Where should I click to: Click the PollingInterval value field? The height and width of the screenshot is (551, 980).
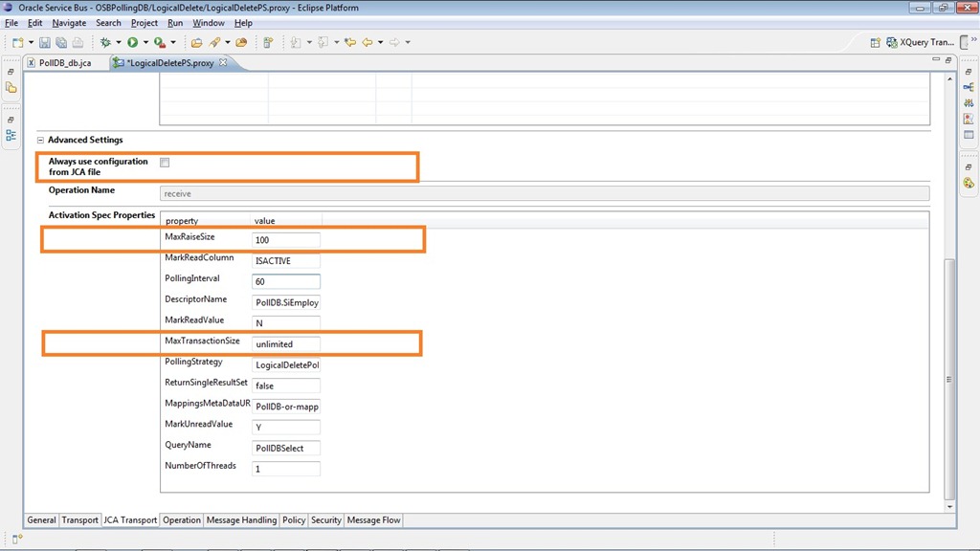pyautogui.click(x=286, y=281)
